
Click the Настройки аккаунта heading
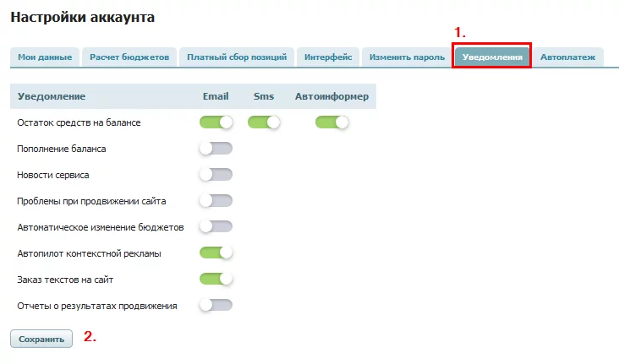click(x=83, y=18)
